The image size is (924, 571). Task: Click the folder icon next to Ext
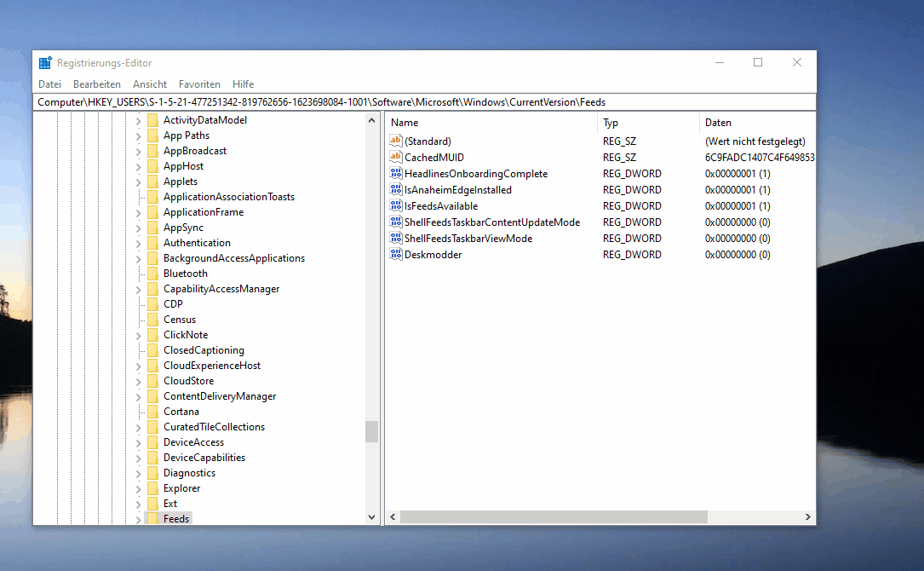152,504
